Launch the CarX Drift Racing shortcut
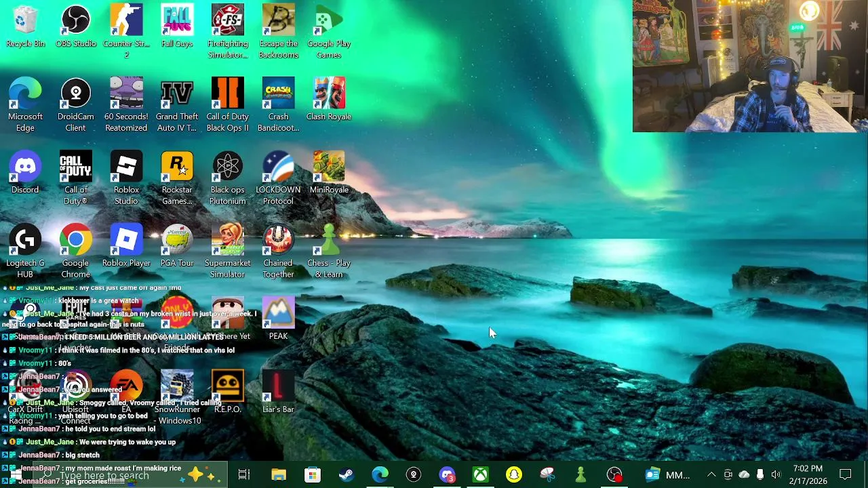868x488 pixels. click(x=25, y=398)
